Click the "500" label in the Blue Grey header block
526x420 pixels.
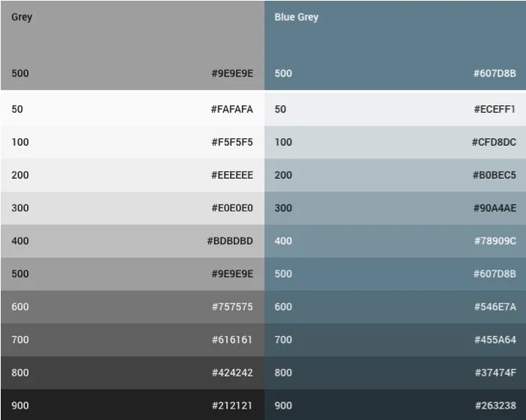tap(283, 74)
